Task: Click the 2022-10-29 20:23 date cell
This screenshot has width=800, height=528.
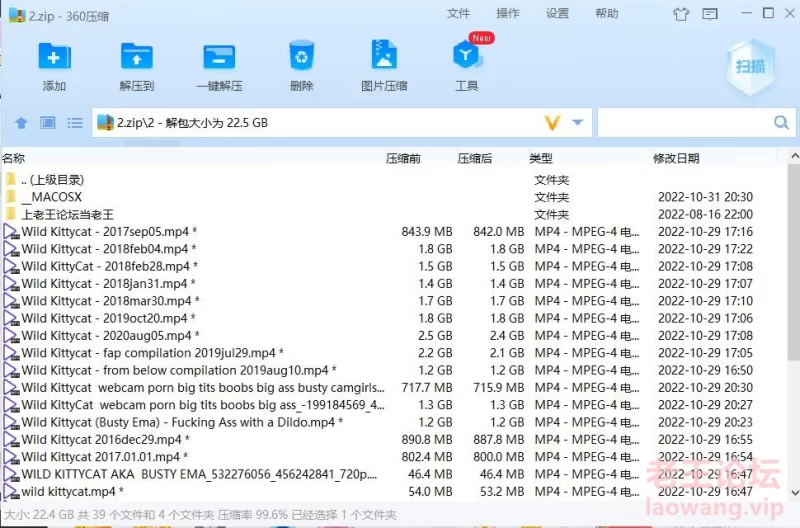Action: point(706,422)
